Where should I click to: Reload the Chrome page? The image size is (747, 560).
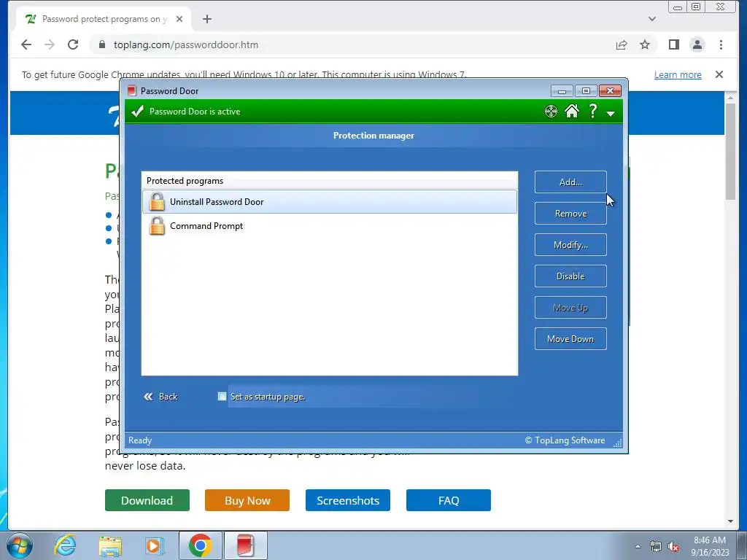tap(73, 44)
